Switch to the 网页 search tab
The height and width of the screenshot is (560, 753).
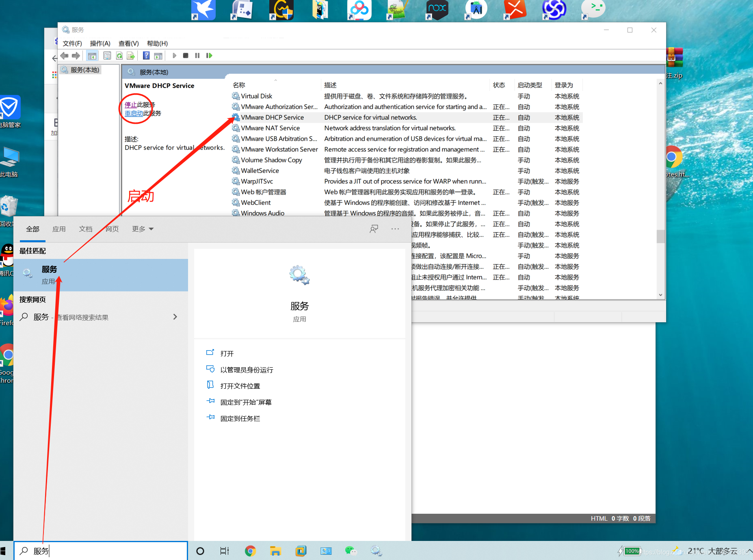(112, 229)
